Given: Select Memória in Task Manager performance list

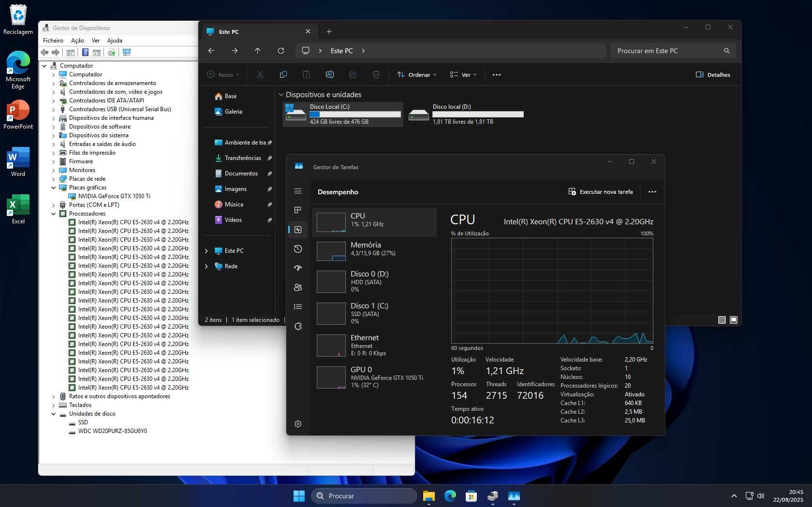Looking at the screenshot, I should coord(374,251).
